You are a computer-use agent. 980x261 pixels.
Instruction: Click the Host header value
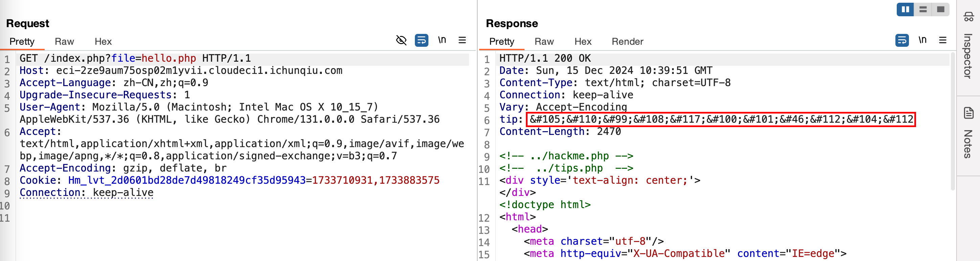[199, 71]
